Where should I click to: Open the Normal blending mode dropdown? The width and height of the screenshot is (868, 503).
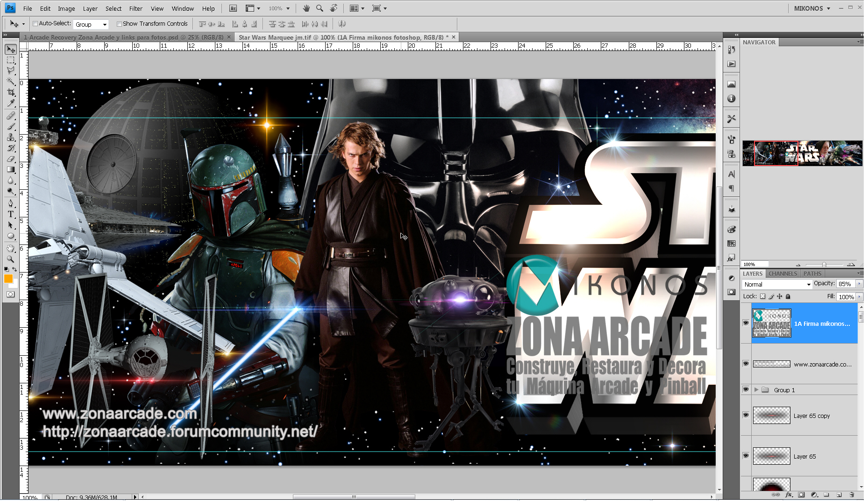[x=777, y=284]
